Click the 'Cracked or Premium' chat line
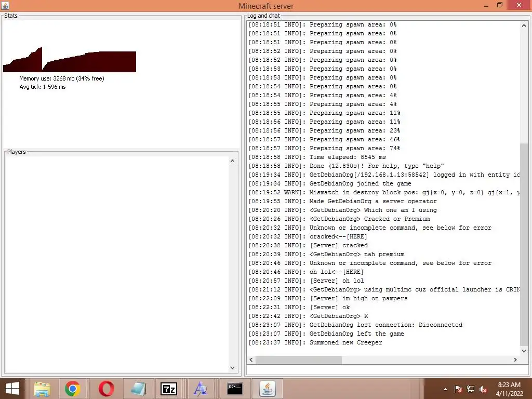Screen dimensions: 532x399 pos(339,219)
